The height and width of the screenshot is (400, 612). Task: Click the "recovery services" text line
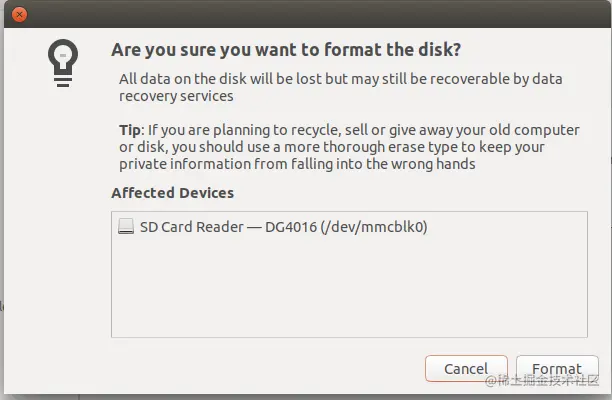pos(176,96)
